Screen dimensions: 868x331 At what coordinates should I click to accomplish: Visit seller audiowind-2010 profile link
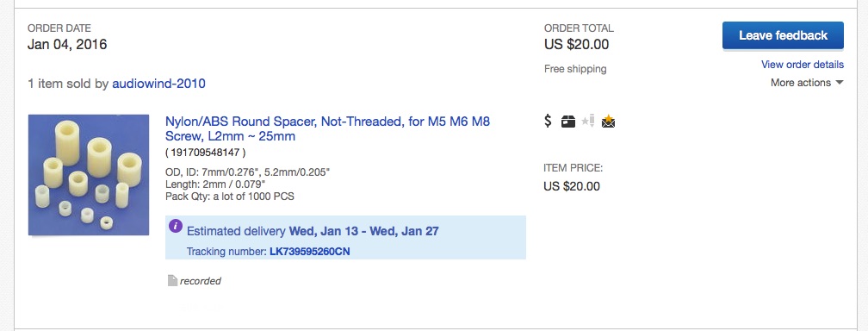(158, 84)
